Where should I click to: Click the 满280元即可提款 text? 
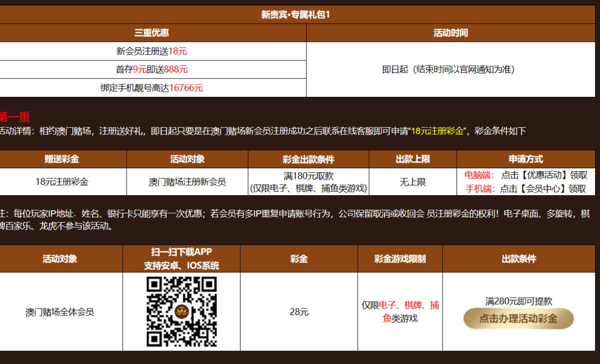coord(518,301)
